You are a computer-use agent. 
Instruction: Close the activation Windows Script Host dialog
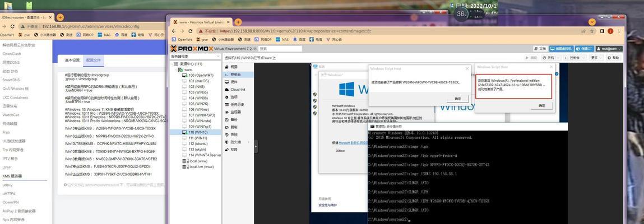click(x=550, y=67)
